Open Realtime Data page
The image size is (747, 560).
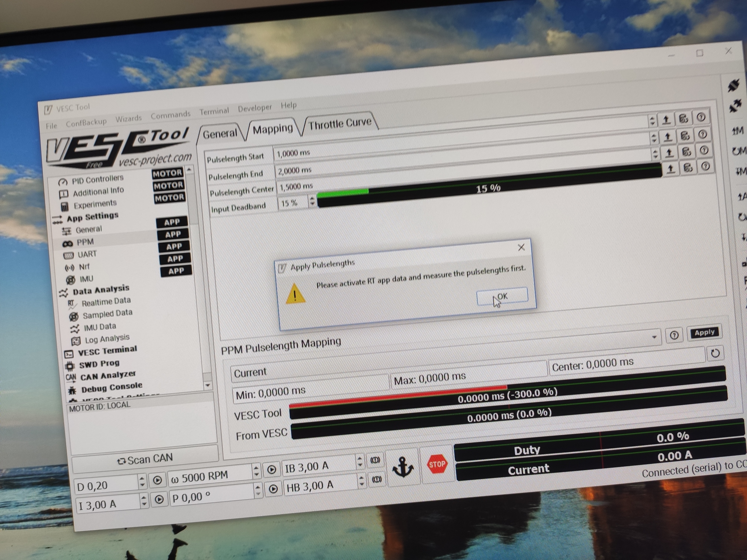[x=106, y=302]
